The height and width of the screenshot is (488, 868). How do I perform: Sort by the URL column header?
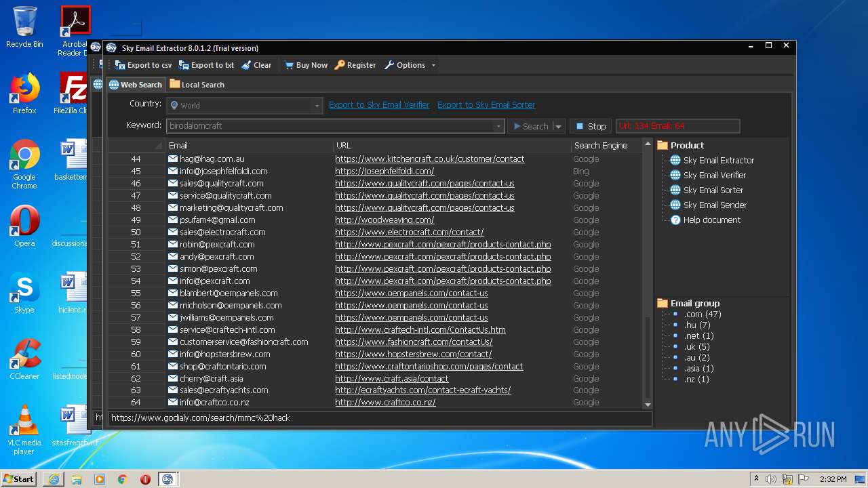(x=452, y=145)
